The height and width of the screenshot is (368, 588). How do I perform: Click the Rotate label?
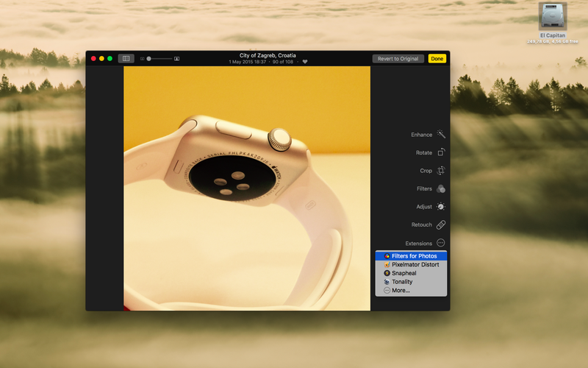[x=424, y=153]
